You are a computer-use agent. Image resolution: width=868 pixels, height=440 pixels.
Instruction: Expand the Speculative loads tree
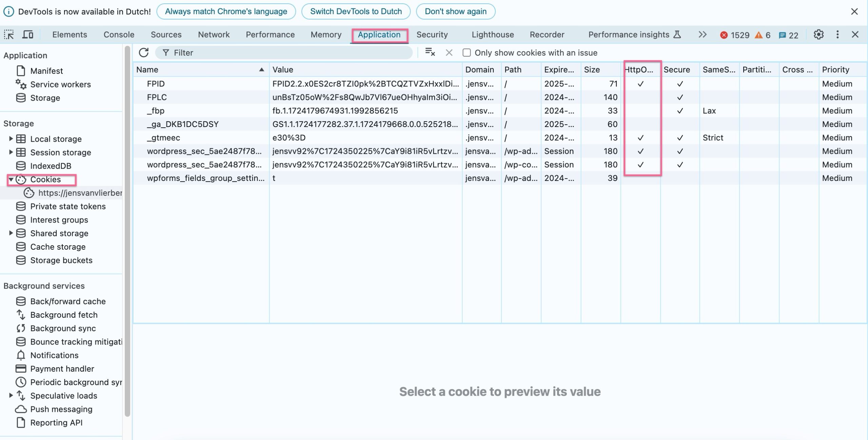tap(11, 395)
